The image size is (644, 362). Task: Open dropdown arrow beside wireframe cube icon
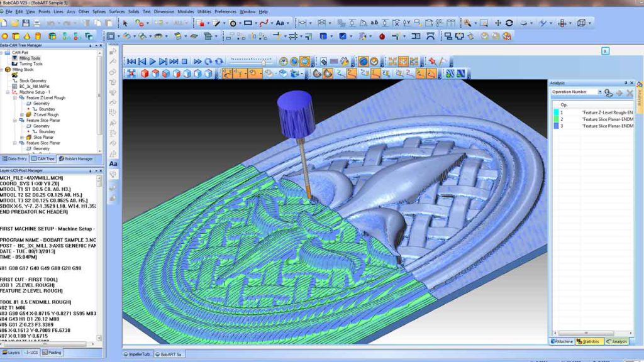[590, 23]
